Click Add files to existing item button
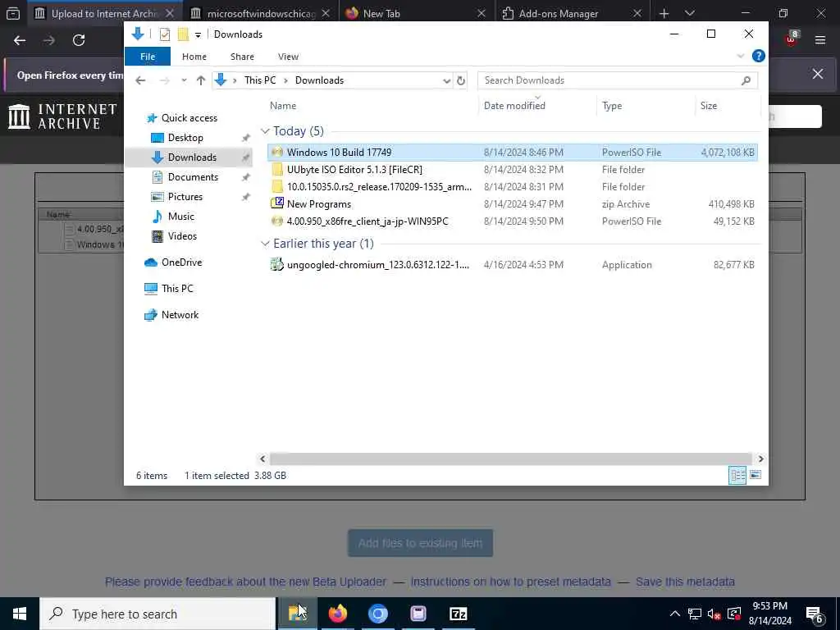Screen dimensions: 840x630 (x=420, y=543)
